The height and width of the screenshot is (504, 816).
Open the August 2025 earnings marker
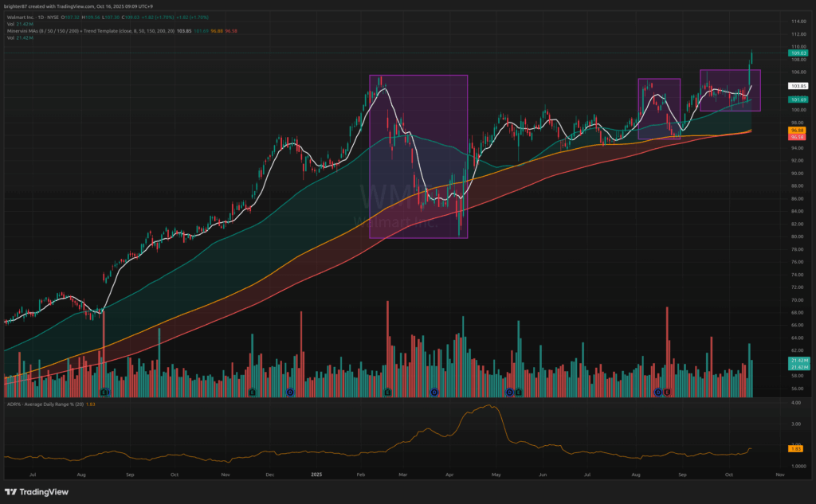click(x=666, y=392)
